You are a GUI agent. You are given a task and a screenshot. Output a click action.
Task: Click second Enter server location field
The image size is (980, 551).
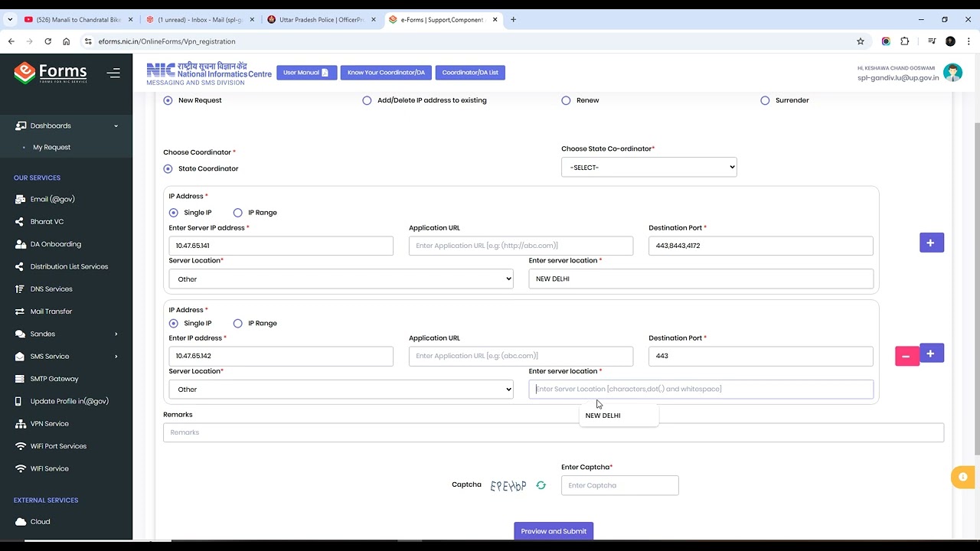click(x=701, y=389)
